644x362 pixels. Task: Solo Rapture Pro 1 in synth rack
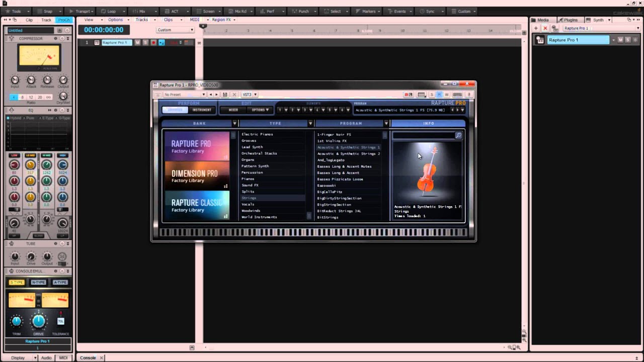pyautogui.click(x=628, y=40)
